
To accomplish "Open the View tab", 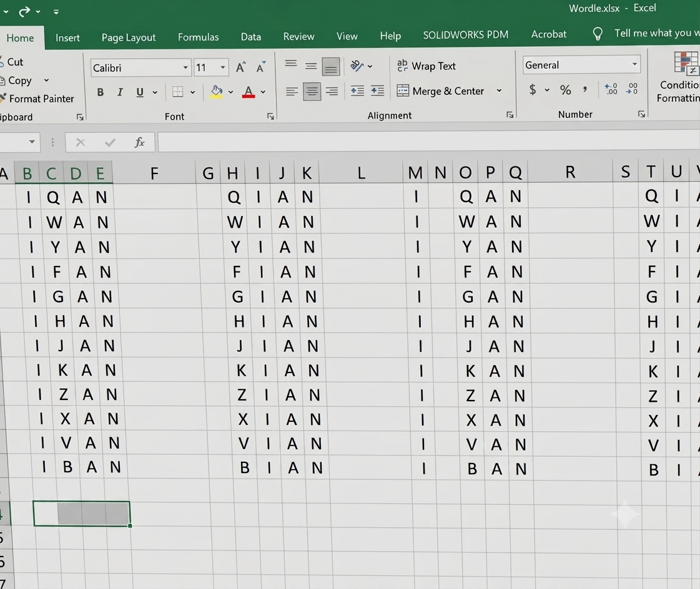I will point(347,36).
